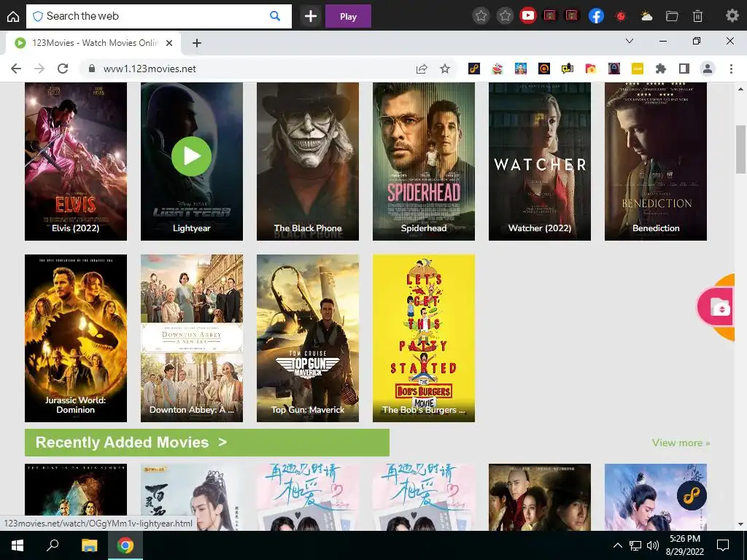Click the network tray icon

pos(635,545)
